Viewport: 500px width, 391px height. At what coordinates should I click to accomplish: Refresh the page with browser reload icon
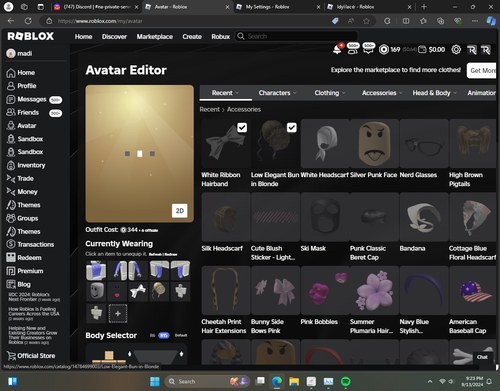pyautogui.click(x=28, y=21)
